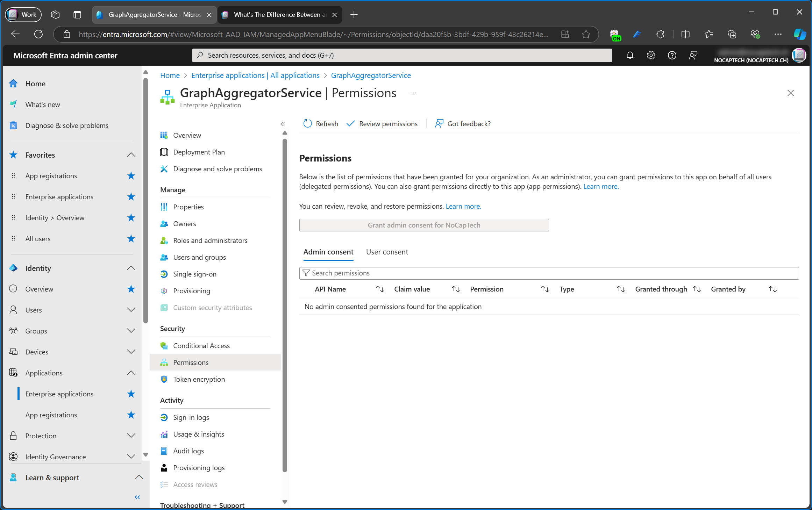This screenshot has width=812, height=510.
Task: Click the browser back arrow
Action: (x=15, y=34)
